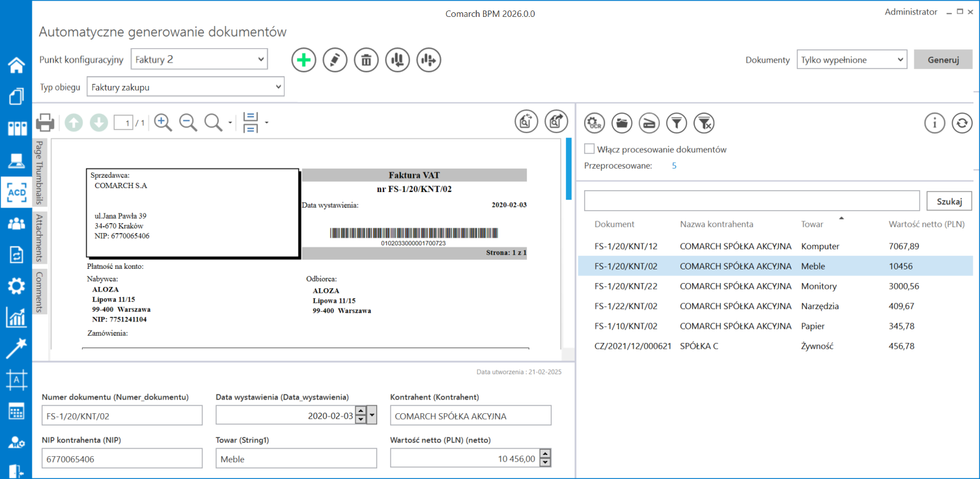
Task: Click the green add configuration point button
Action: [303, 61]
